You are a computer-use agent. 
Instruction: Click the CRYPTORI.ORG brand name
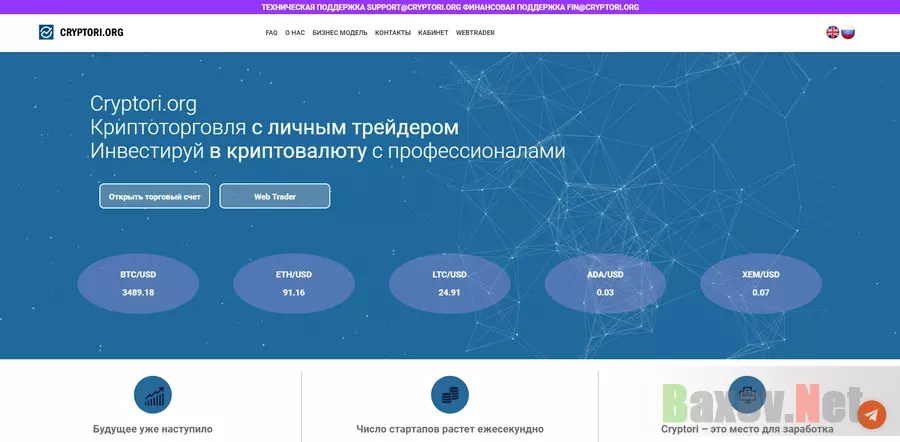(91, 33)
